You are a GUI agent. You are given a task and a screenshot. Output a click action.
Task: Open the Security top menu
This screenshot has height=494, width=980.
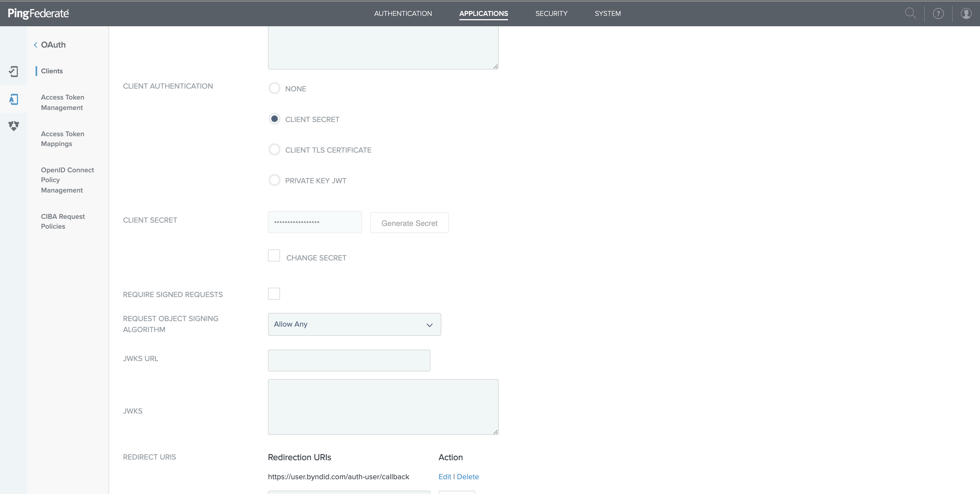point(551,13)
